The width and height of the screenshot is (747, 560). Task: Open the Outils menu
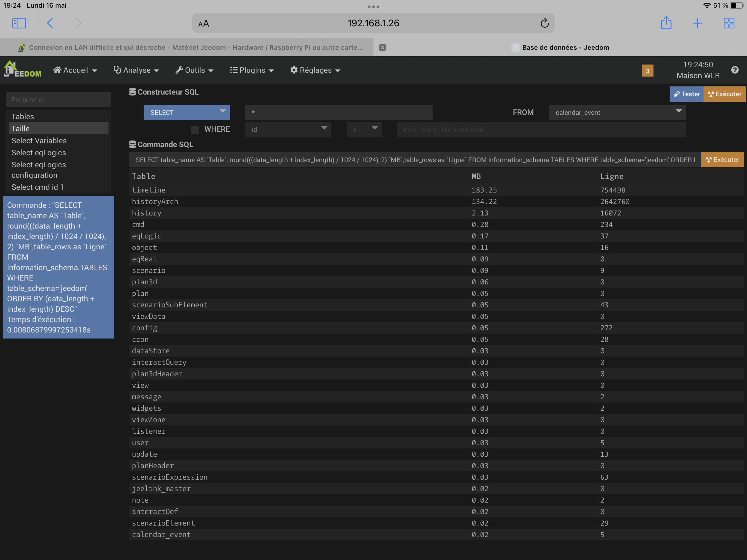tap(194, 70)
